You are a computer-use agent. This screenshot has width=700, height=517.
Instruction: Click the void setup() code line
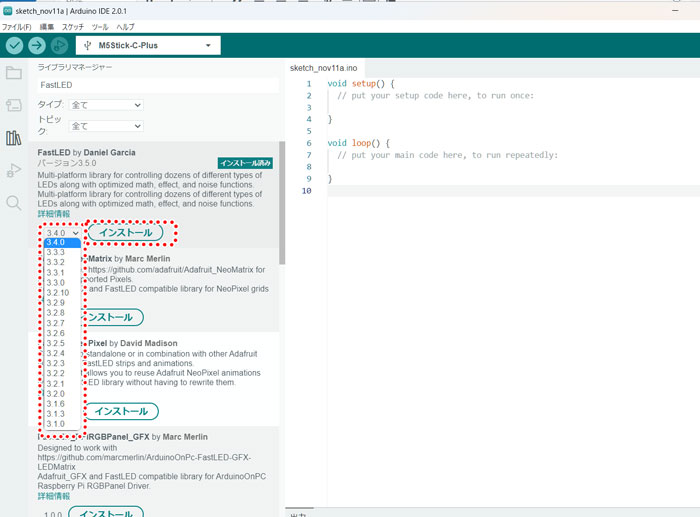click(361, 83)
